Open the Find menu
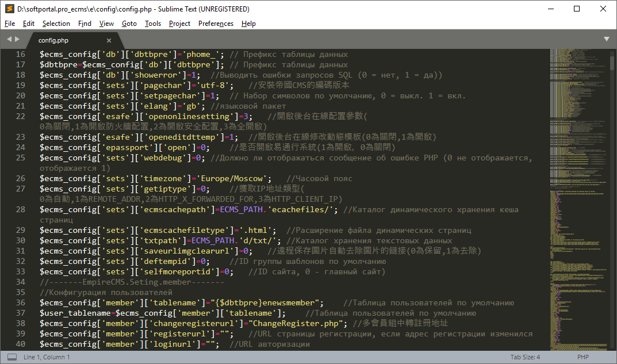The image size is (617, 364). coord(85,24)
